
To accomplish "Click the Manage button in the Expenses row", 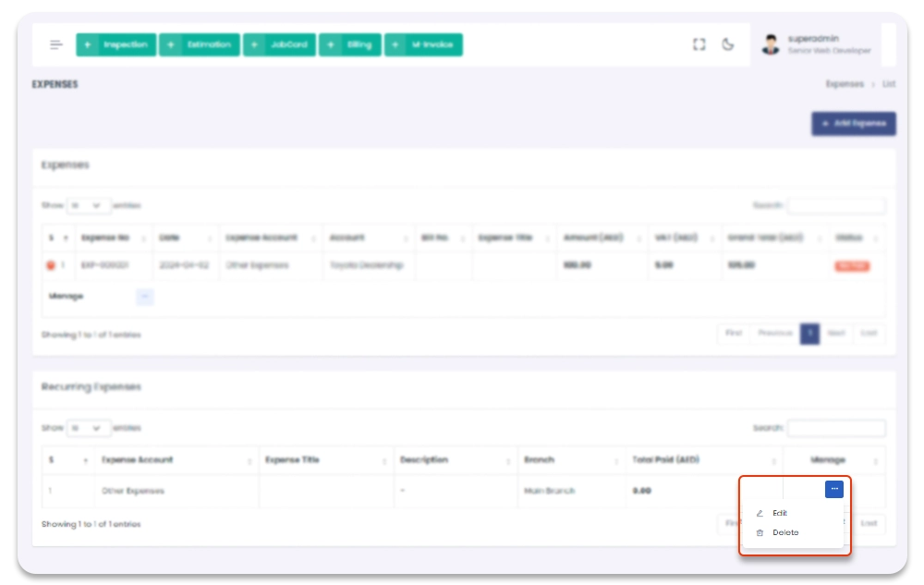I will point(144,297).
